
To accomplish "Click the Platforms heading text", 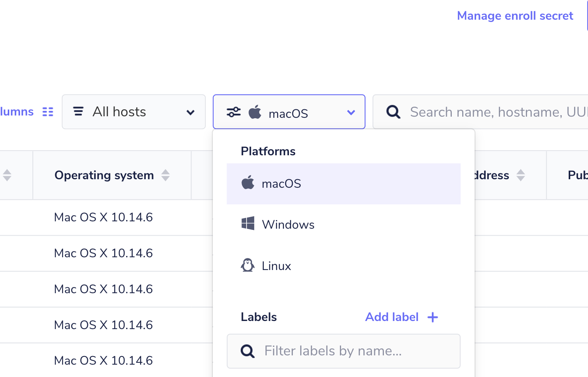I will (268, 151).
